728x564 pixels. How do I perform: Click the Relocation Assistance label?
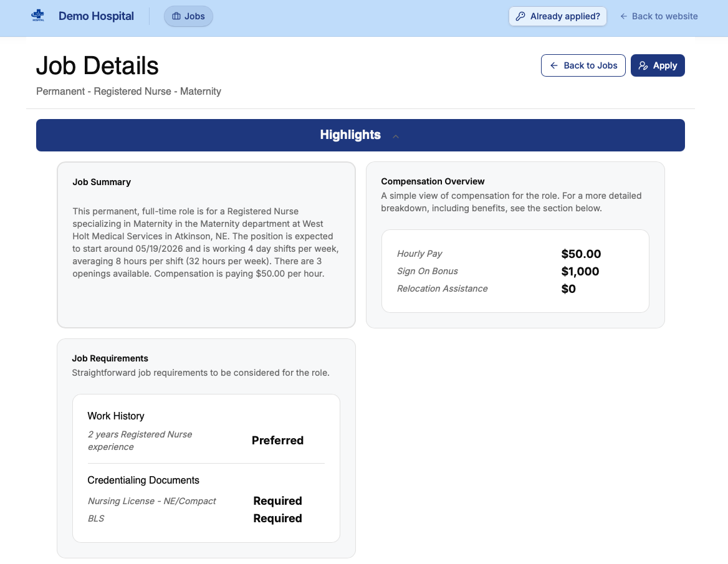pyautogui.click(x=442, y=289)
